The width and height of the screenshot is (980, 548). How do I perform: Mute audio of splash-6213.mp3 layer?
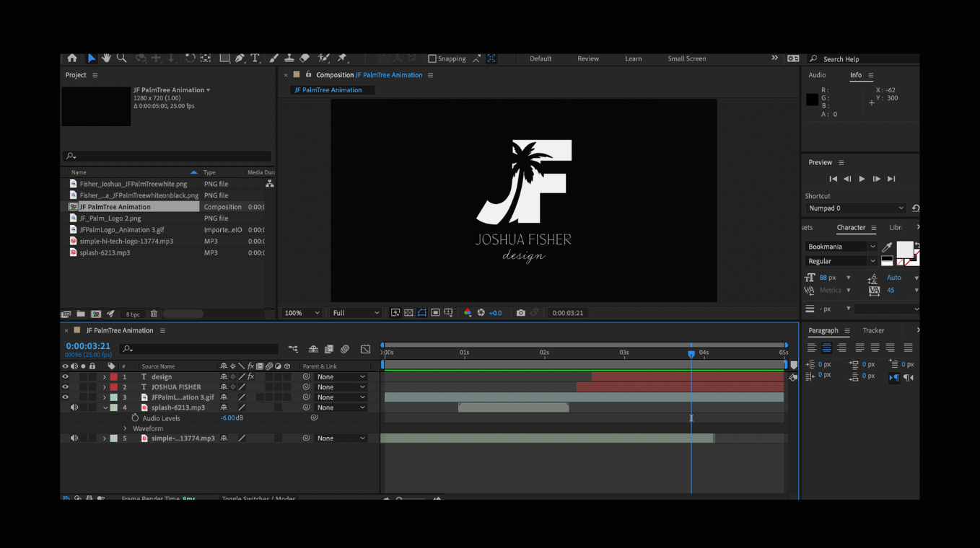[x=74, y=408]
